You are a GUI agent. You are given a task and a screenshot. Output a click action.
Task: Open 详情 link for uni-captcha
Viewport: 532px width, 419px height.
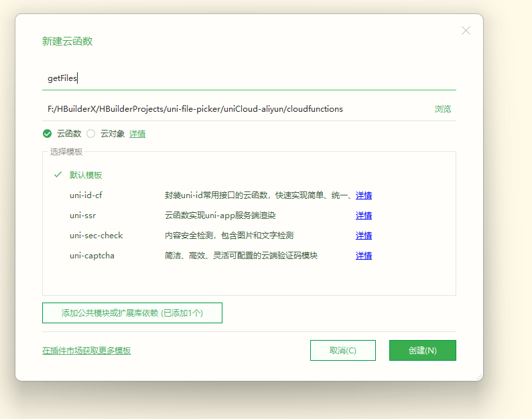[364, 256]
